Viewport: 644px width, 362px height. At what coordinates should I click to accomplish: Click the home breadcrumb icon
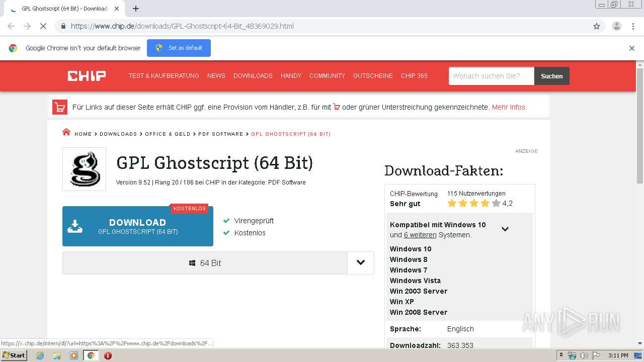[x=66, y=132]
